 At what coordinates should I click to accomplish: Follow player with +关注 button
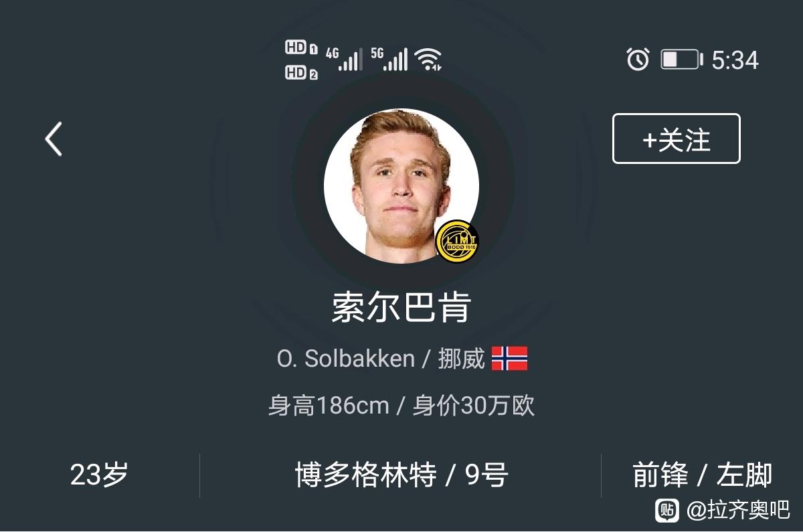point(677,139)
